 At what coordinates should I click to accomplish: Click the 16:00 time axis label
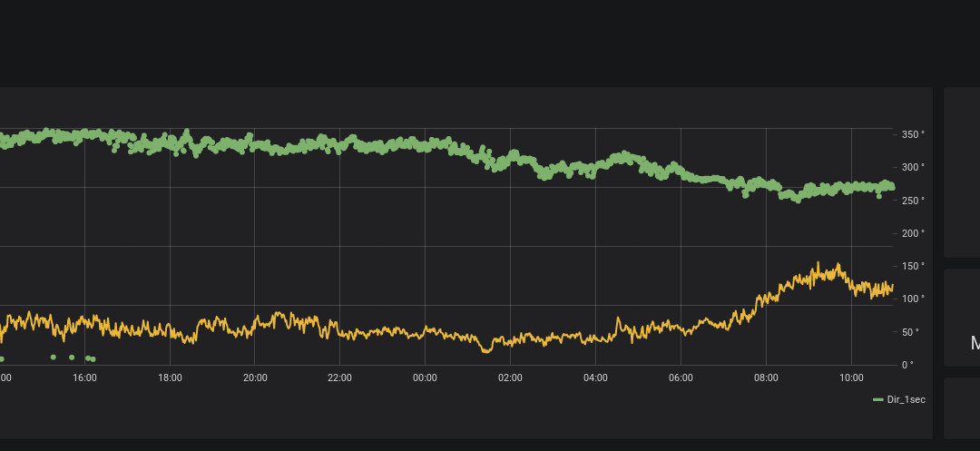(x=84, y=377)
